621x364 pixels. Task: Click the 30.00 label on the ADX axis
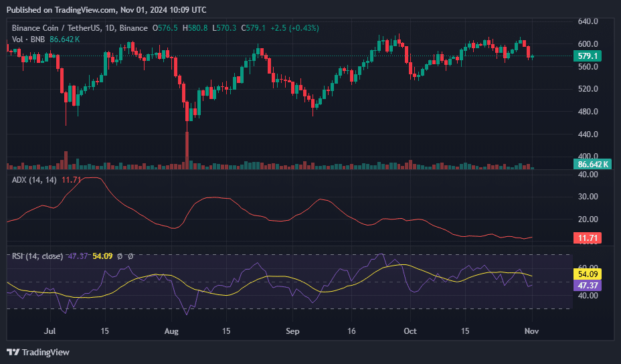point(588,197)
